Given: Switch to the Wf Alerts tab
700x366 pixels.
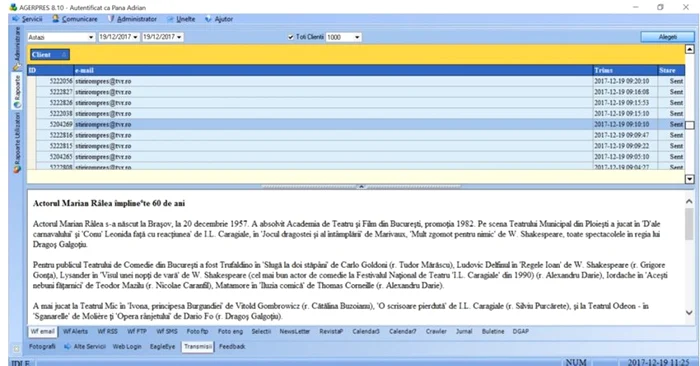Looking at the screenshot, I should (x=75, y=332).
